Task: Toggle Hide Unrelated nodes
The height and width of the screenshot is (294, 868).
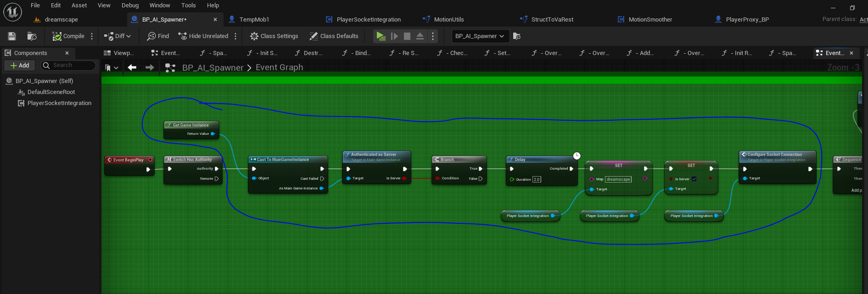Action: point(203,36)
